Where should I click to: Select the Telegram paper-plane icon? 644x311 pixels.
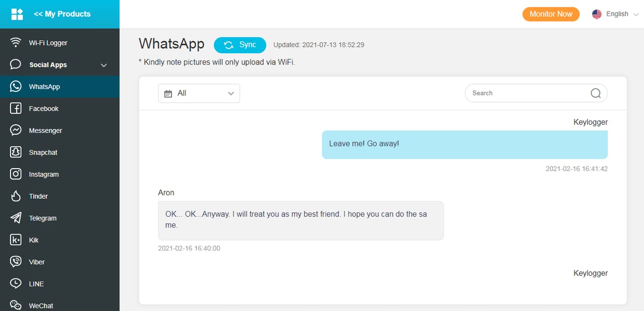point(16,218)
